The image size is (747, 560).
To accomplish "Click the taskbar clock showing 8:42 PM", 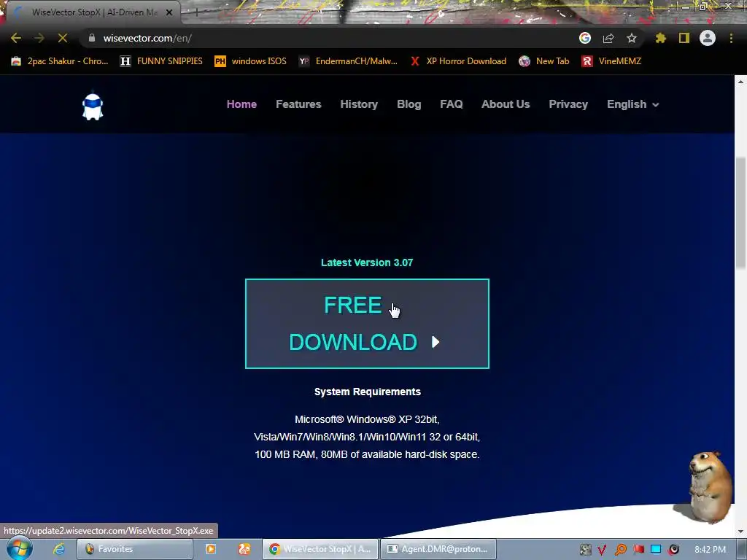I will tap(710, 550).
